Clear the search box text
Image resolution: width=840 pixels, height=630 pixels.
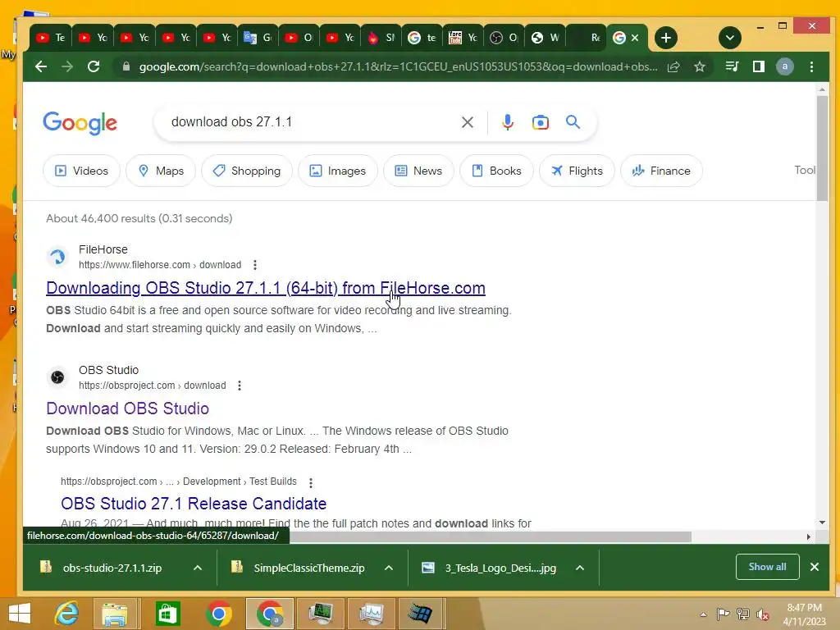(x=467, y=122)
